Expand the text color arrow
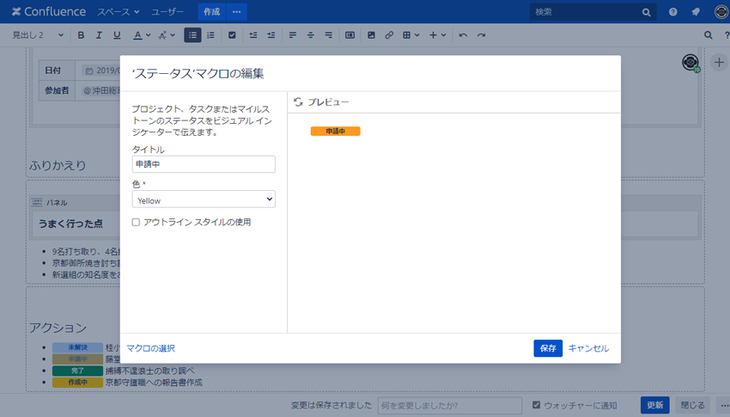730x417 pixels. coord(148,35)
